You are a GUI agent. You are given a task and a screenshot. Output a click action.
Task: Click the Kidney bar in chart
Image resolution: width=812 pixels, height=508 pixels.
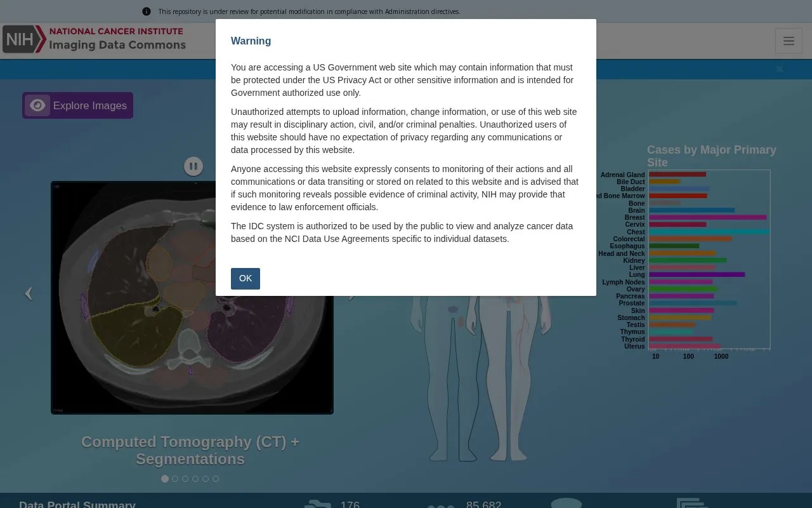688,260
